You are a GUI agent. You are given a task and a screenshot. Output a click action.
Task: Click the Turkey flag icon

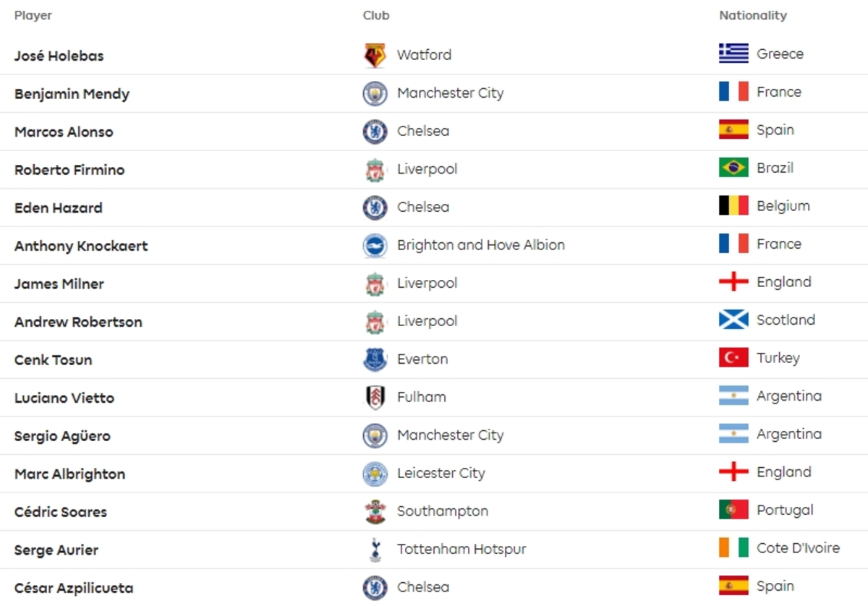(x=733, y=358)
